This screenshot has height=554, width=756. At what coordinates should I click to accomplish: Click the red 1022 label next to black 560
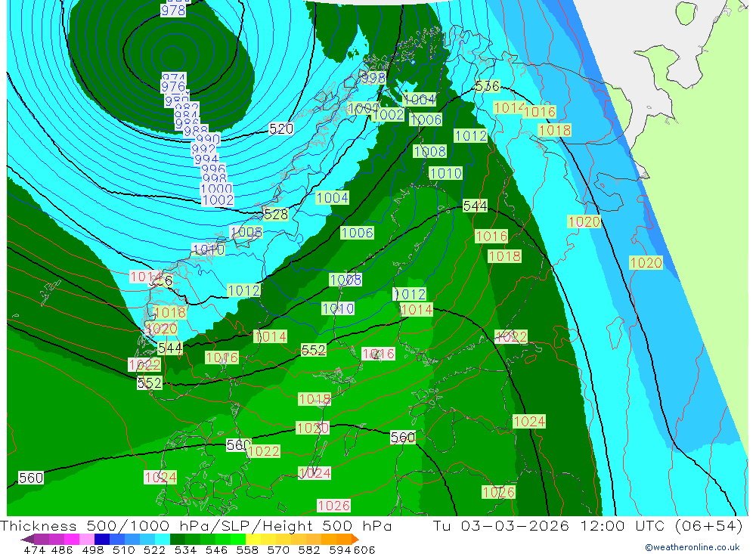(x=264, y=451)
